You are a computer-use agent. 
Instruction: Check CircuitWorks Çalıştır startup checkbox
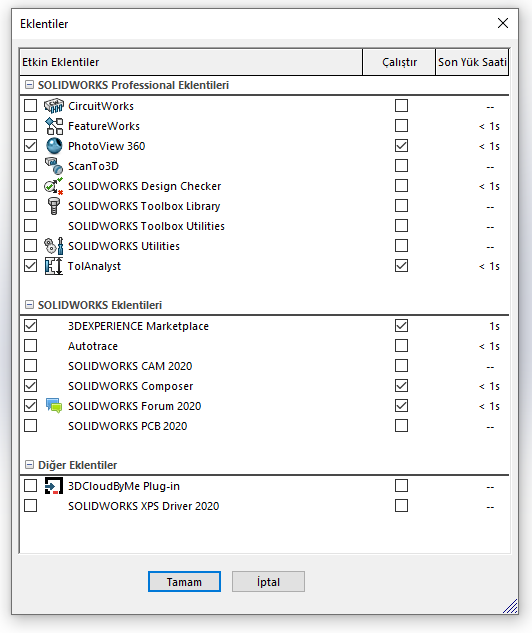401,106
